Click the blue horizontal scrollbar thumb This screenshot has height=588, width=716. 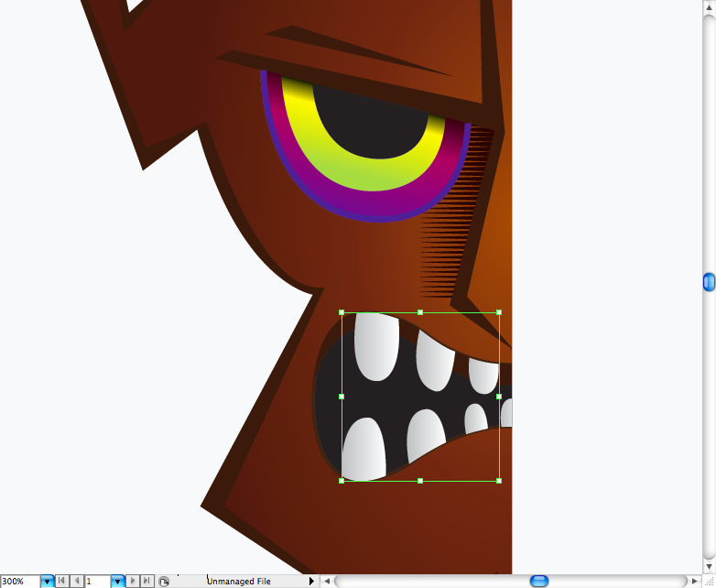click(539, 582)
